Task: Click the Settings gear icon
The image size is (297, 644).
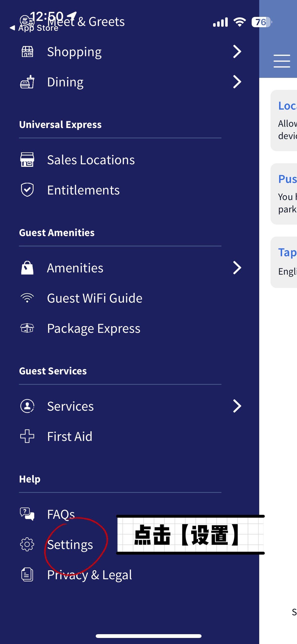Action: (27, 544)
